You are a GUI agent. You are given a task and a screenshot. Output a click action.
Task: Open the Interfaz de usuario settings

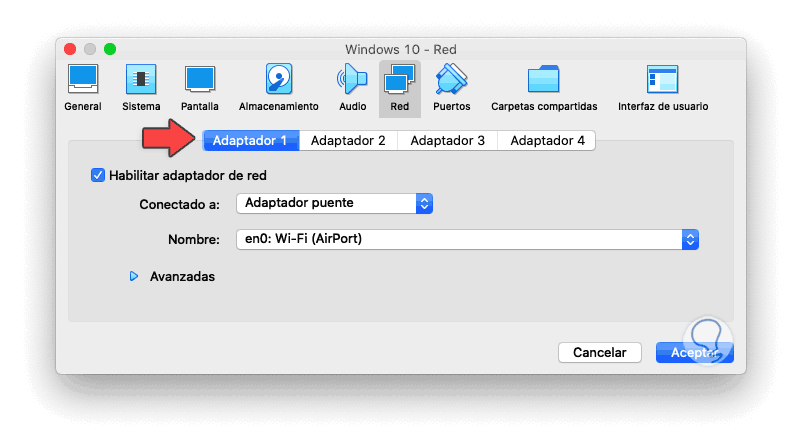[663, 88]
